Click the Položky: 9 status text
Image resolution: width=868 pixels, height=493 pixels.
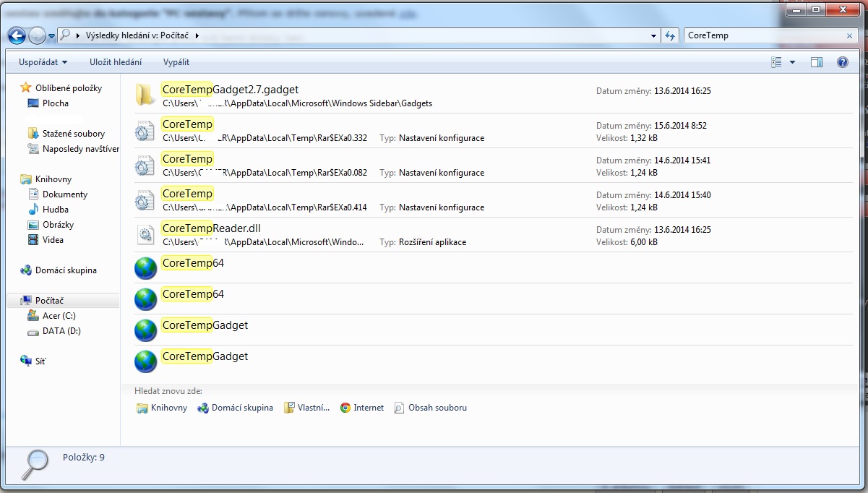[x=84, y=457]
